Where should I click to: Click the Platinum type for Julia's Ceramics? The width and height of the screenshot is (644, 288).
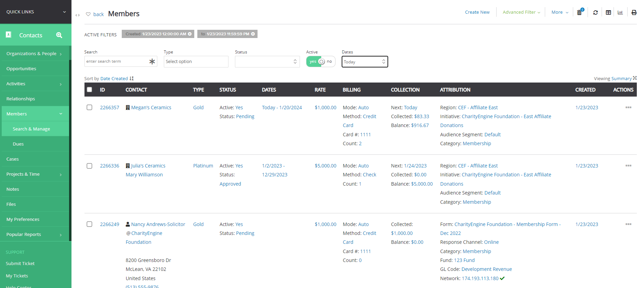pos(203,166)
